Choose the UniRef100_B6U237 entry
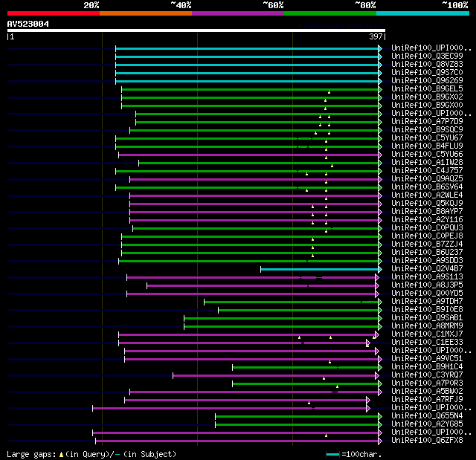The image size is (476, 460). click(x=427, y=253)
